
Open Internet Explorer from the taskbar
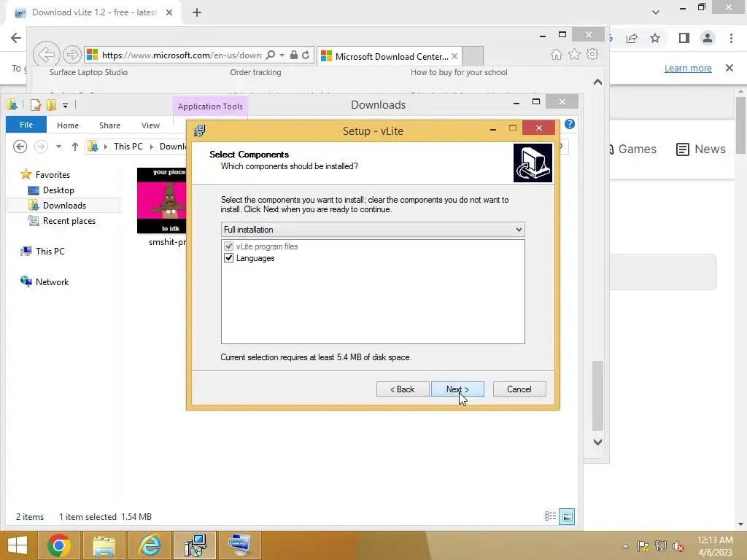point(149,545)
